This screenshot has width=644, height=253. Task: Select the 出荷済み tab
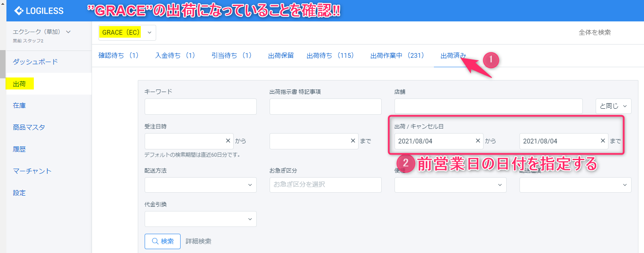click(x=454, y=56)
